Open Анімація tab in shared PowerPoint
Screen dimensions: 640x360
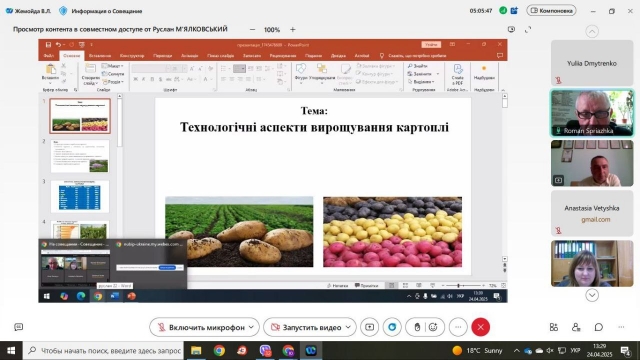(190, 56)
